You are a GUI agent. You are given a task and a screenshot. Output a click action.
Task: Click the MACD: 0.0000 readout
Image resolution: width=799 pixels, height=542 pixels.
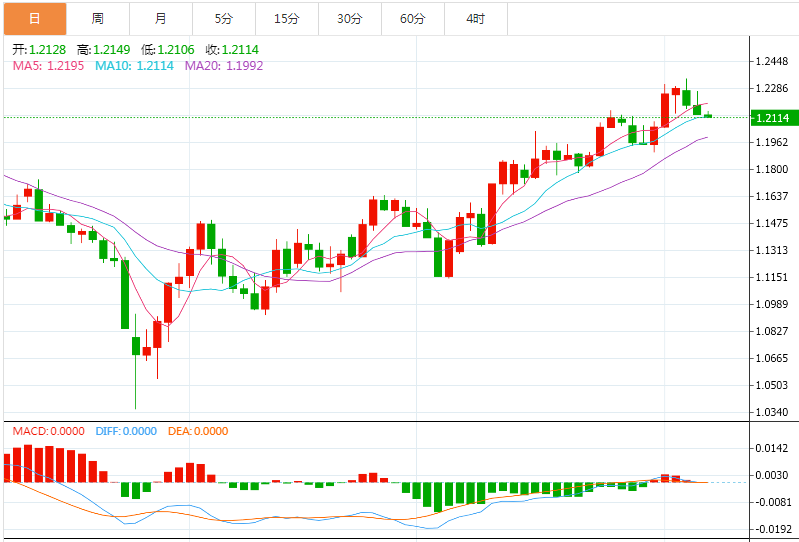pos(49,431)
